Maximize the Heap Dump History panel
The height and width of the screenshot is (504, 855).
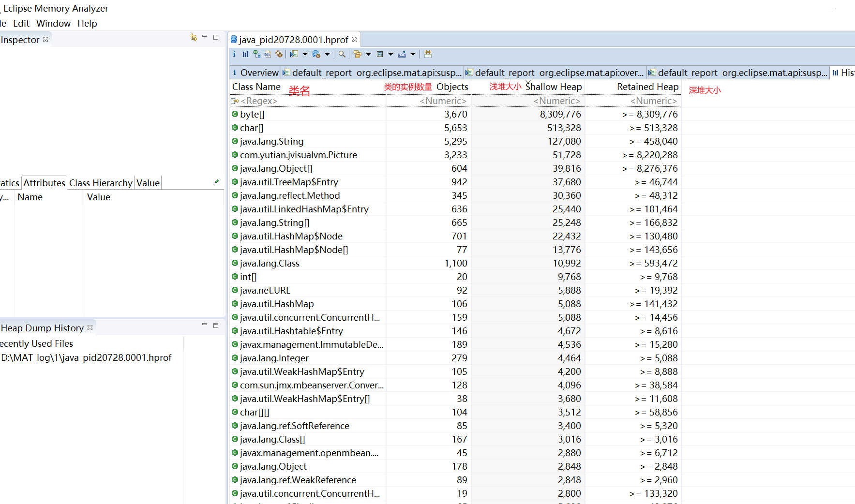(x=216, y=326)
